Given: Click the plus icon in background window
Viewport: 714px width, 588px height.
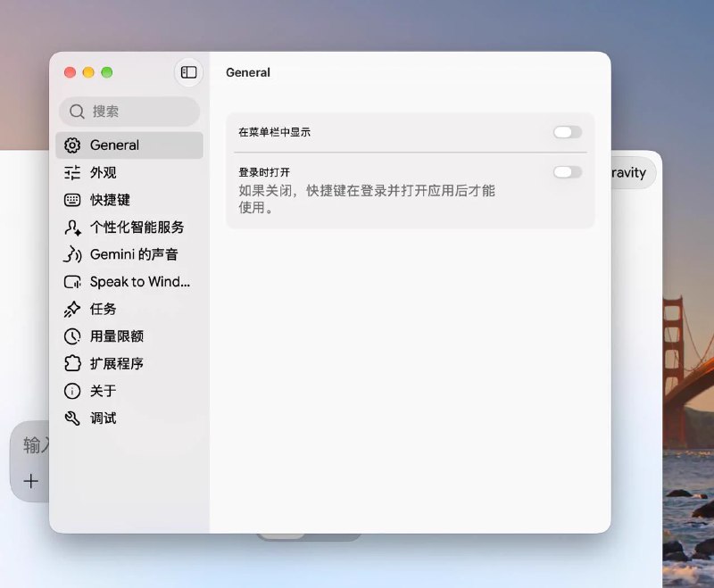Looking at the screenshot, I should [31, 481].
